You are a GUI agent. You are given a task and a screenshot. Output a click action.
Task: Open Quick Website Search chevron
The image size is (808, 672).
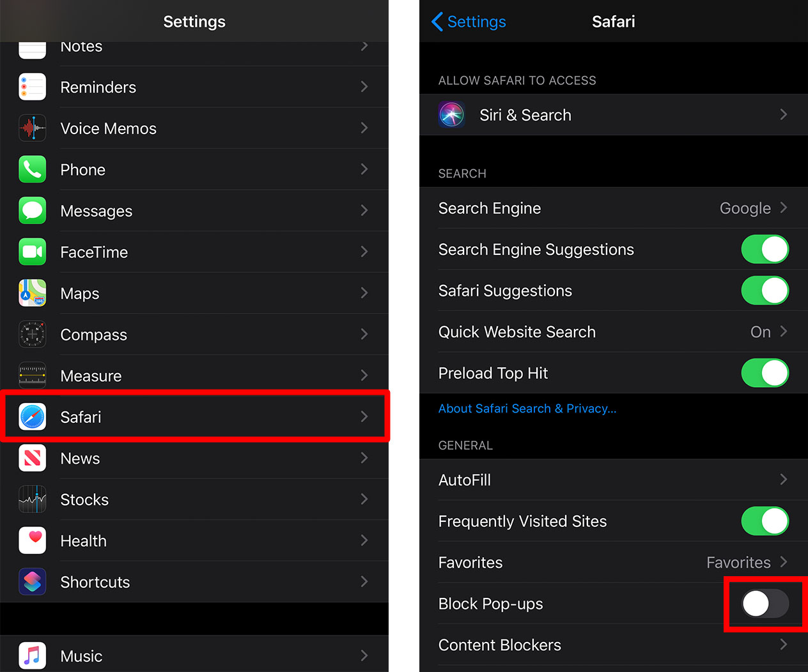tap(783, 332)
